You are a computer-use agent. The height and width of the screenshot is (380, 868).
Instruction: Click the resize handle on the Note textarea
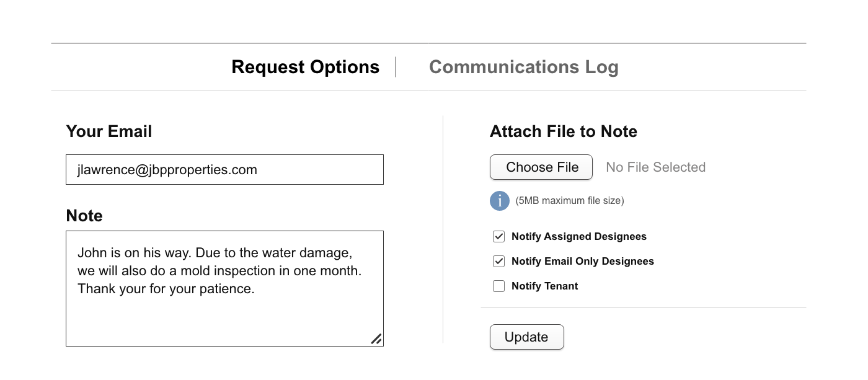(378, 338)
